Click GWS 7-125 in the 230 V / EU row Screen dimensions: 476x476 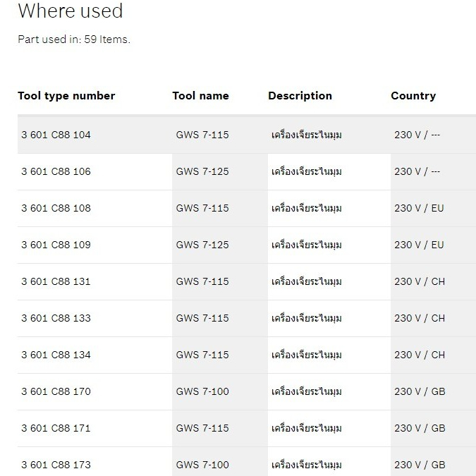tap(202, 245)
